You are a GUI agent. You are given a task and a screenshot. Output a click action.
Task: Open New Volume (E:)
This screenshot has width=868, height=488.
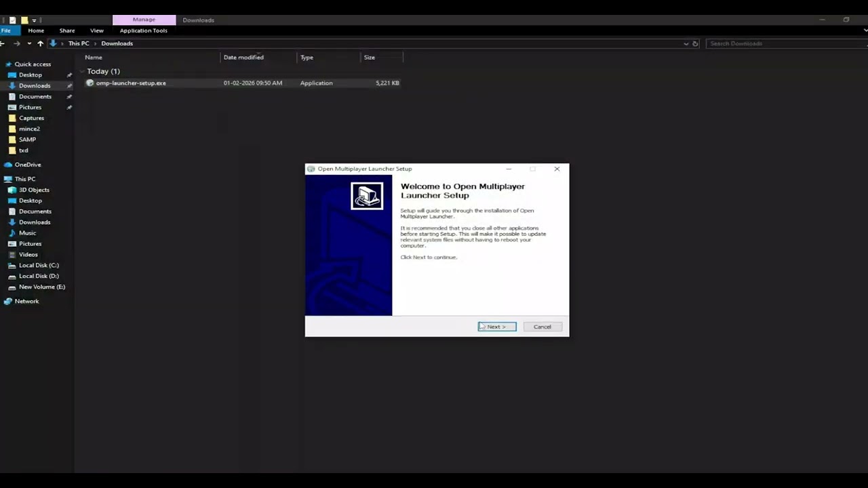coord(42,287)
